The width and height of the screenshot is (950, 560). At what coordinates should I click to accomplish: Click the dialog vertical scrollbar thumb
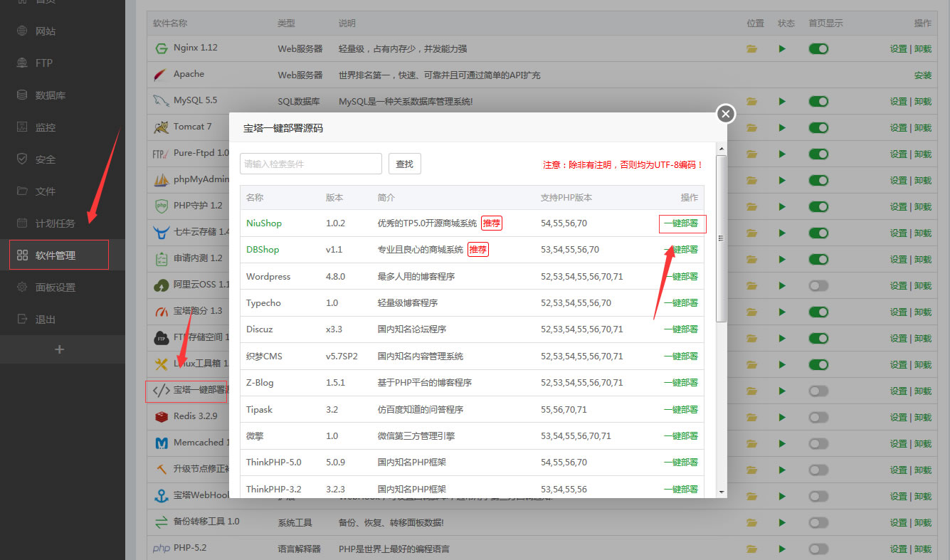coord(722,238)
